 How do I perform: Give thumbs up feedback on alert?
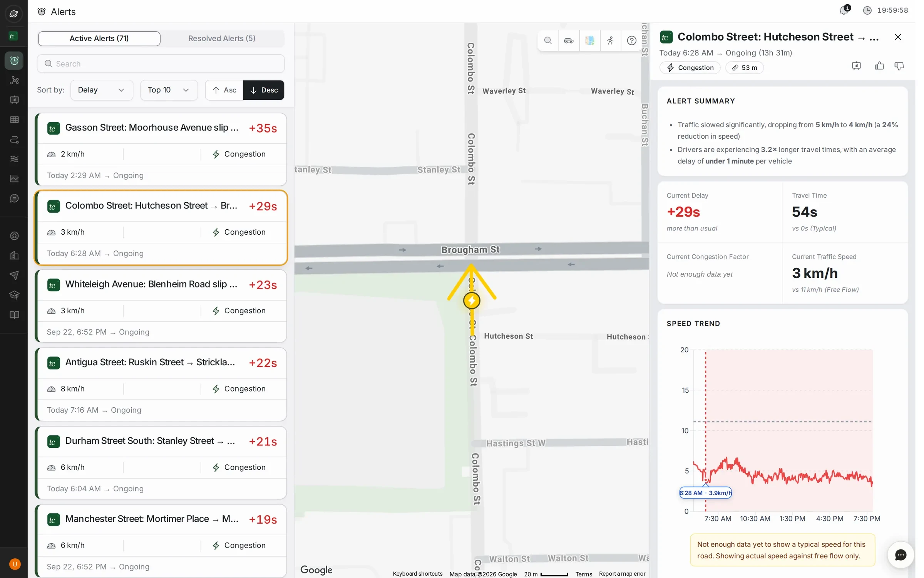pyautogui.click(x=879, y=66)
